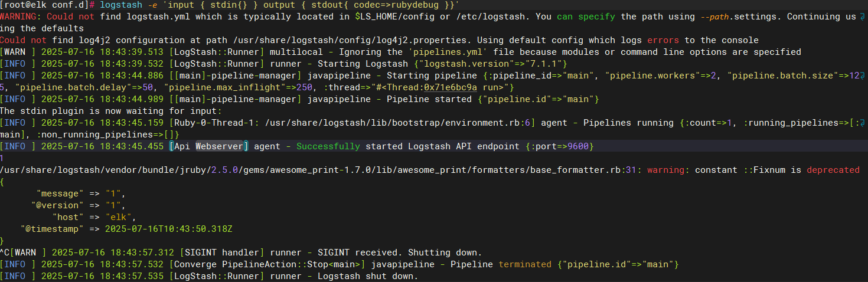This screenshot has height=282, width=868.
Task: Click Logstash shut down. message
Action: (x=367, y=276)
